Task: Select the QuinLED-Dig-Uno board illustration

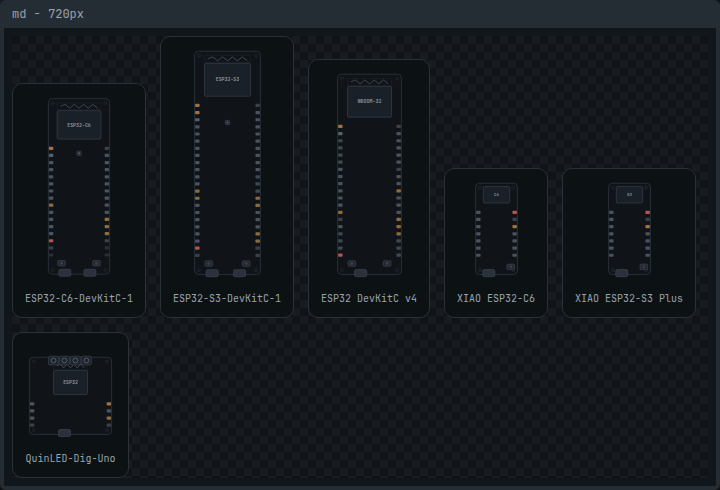Action: [70, 396]
